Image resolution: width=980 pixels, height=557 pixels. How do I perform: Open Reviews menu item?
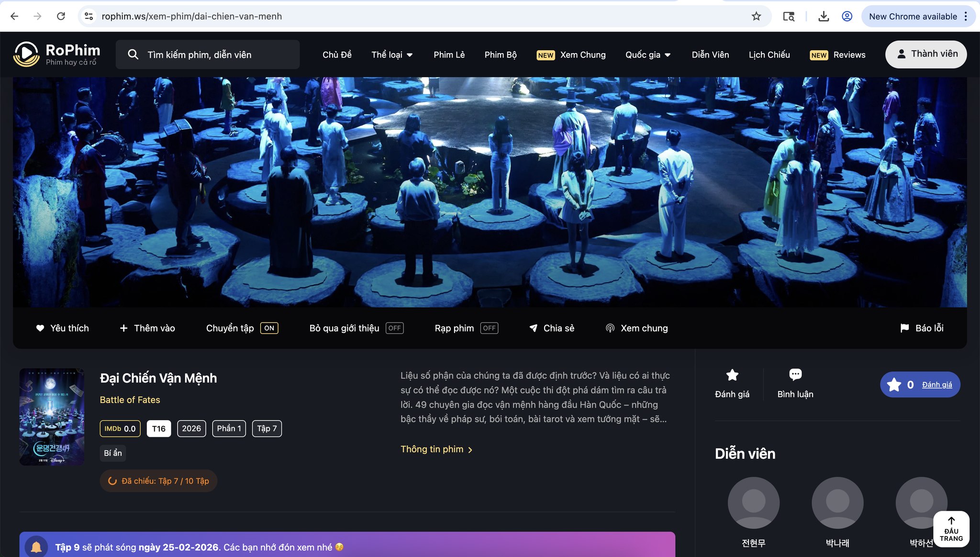(x=837, y=55)
